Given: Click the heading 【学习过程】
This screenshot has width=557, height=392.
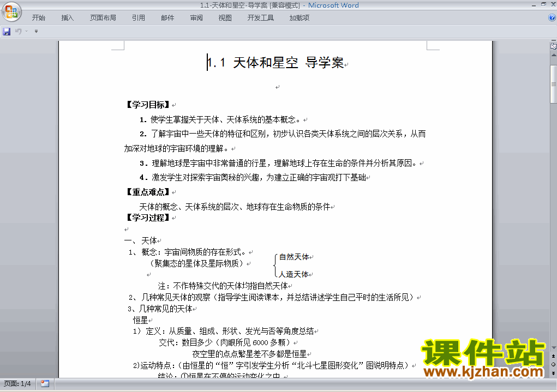Looking at the screenshot, I should click(x=148, y=218).
